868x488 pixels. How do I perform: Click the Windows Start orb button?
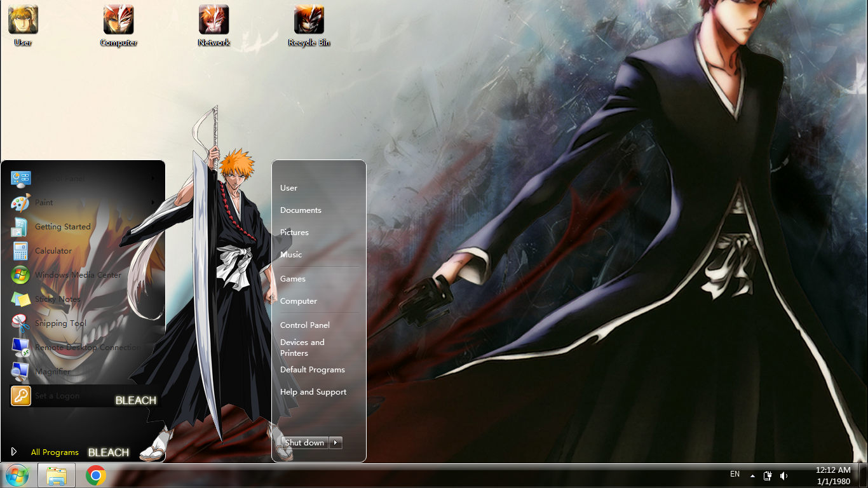[17, 475]
